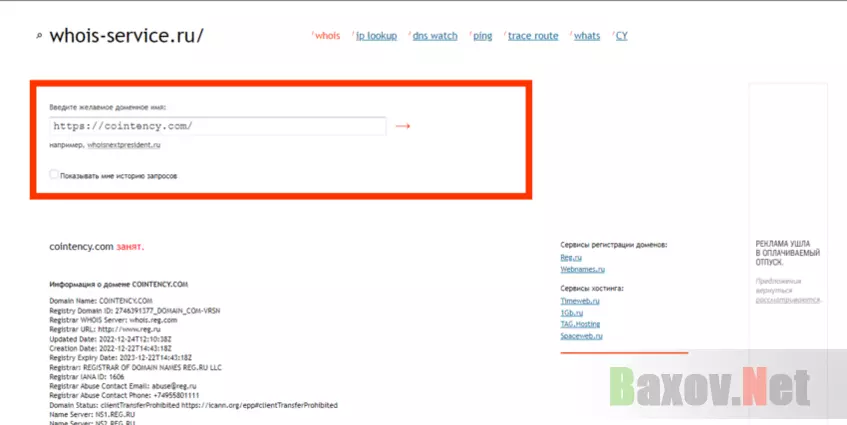
Task: Select the Registry Domain ID line
Action: click(135, 311)
